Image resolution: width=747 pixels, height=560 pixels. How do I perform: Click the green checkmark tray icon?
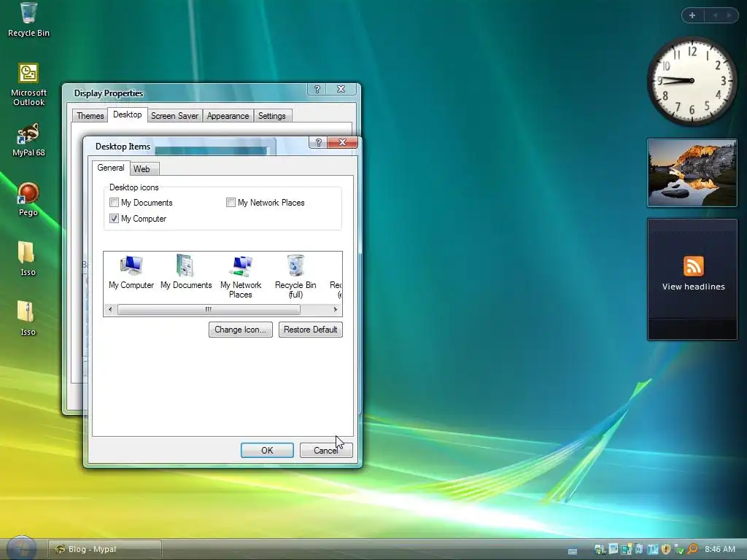pyautogui.click(x=679, y=549)
